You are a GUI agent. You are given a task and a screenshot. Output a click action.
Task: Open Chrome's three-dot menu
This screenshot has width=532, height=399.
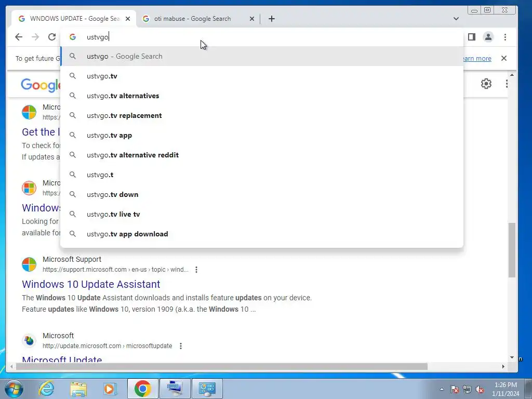(x=505, y=37)
